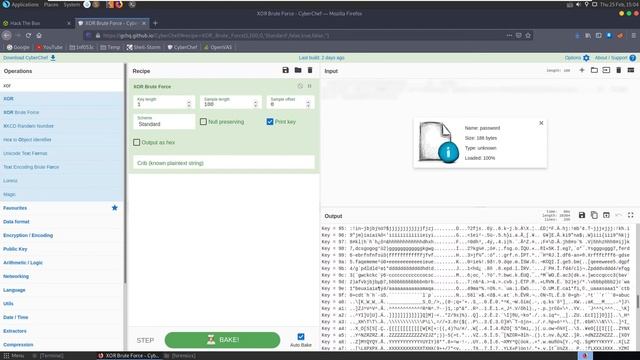Reset the pane layout
Viewport: 640px width, 360px height.
click(631, 70)
